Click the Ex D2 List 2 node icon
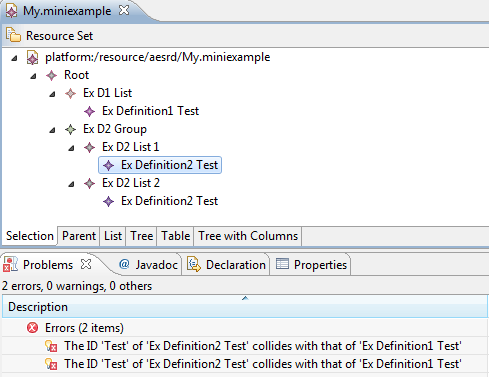 89,183
